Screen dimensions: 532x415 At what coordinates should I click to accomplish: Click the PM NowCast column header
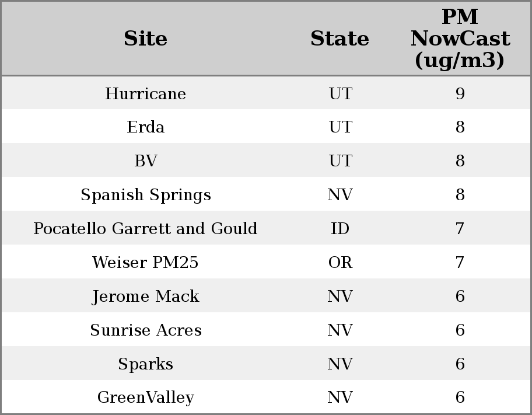[460, 39]
